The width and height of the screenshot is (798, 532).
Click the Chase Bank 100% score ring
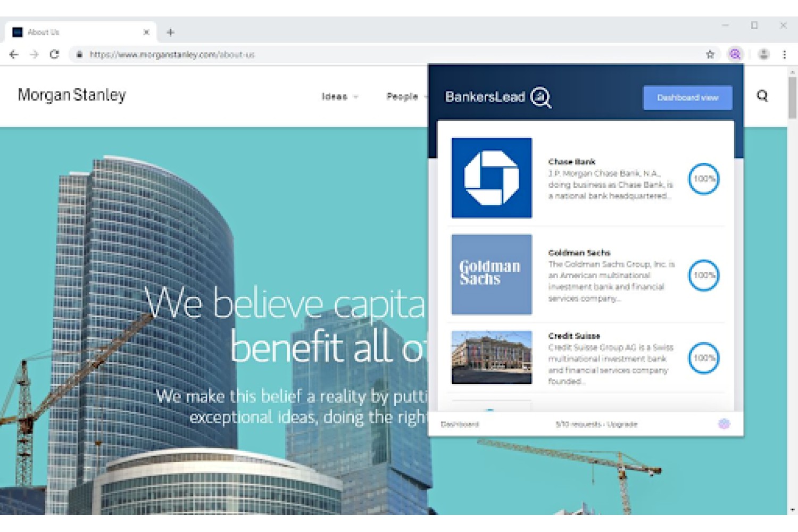point(704,179)
